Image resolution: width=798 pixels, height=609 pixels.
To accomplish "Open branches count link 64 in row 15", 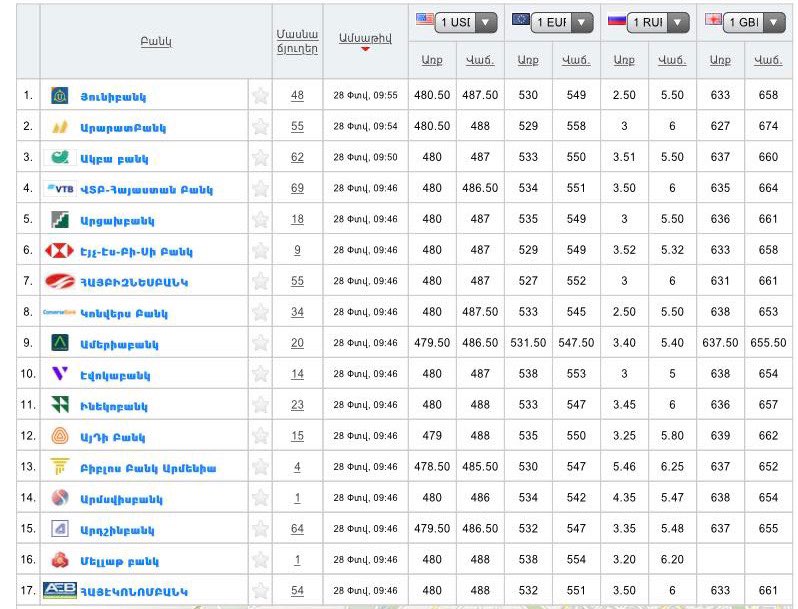I will [x=297, y=529].
